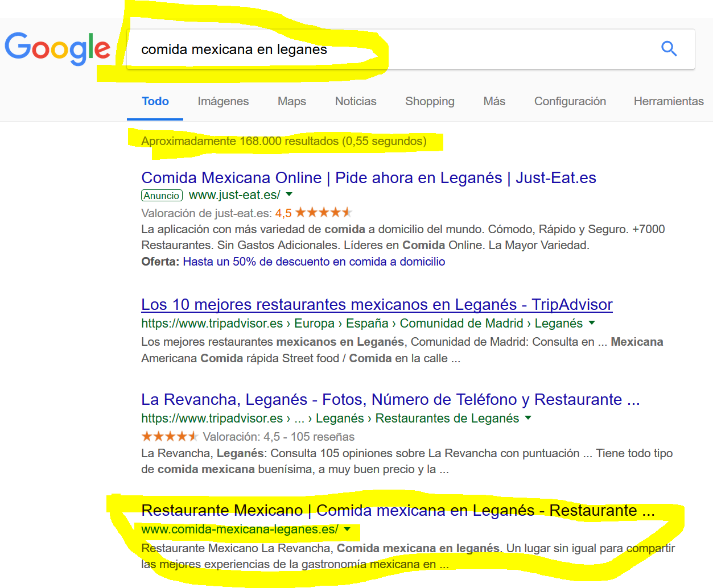This screenshot has width=713, height=588.
Task: Expand dropdown arrow next to www.just-eat.es/
Action: coord(289,194)
